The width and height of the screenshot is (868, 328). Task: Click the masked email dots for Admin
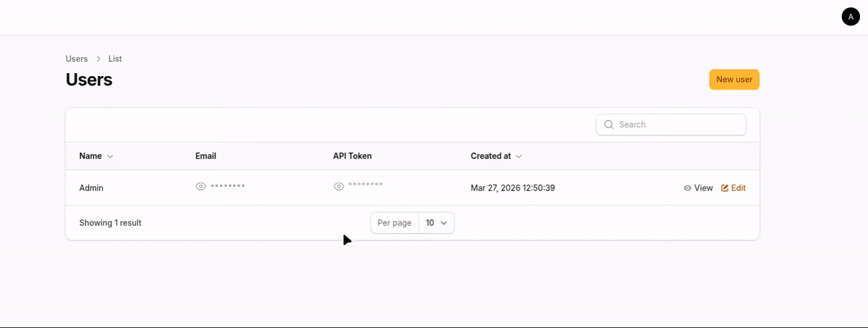click(228, 186)
